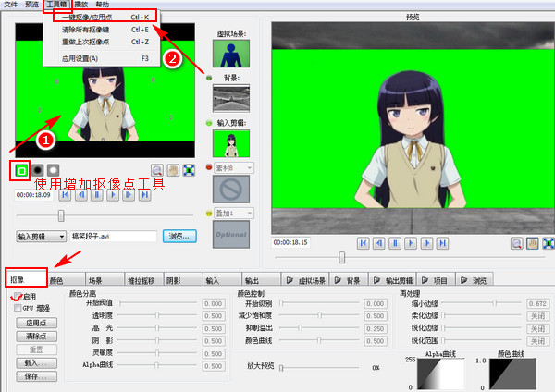The image size is (555, 392).
Task: Click the input timeline slider handle
Action: (x=61, y=215)
